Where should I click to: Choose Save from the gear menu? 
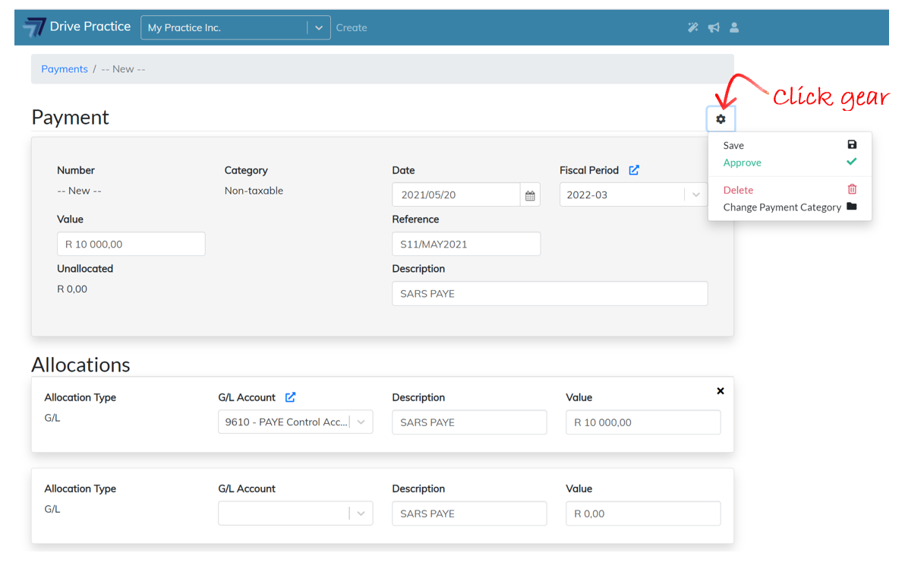[790, 145]
